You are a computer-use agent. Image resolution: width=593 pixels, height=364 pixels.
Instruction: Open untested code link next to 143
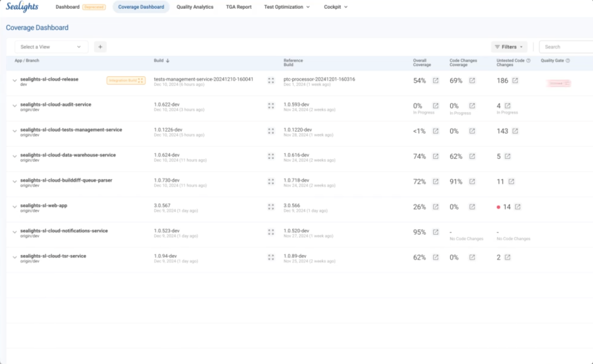pyautogui.click(x=515, y=131)
